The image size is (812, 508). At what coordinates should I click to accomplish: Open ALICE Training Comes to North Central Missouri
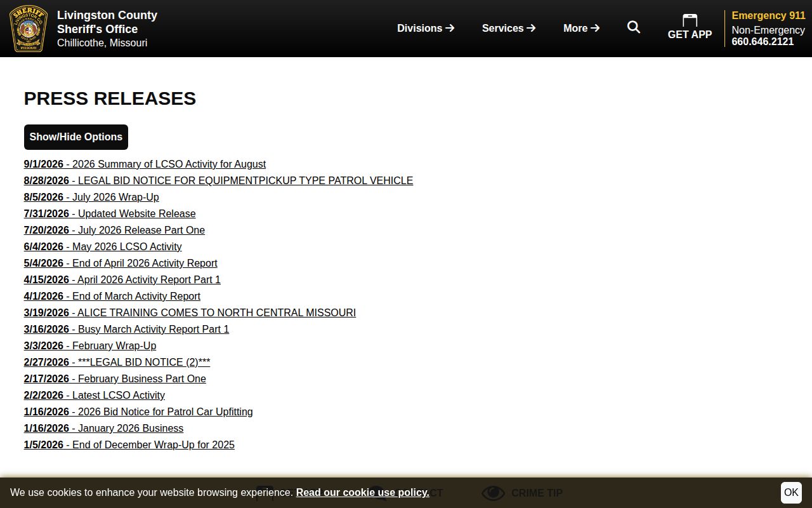point(190,312)
